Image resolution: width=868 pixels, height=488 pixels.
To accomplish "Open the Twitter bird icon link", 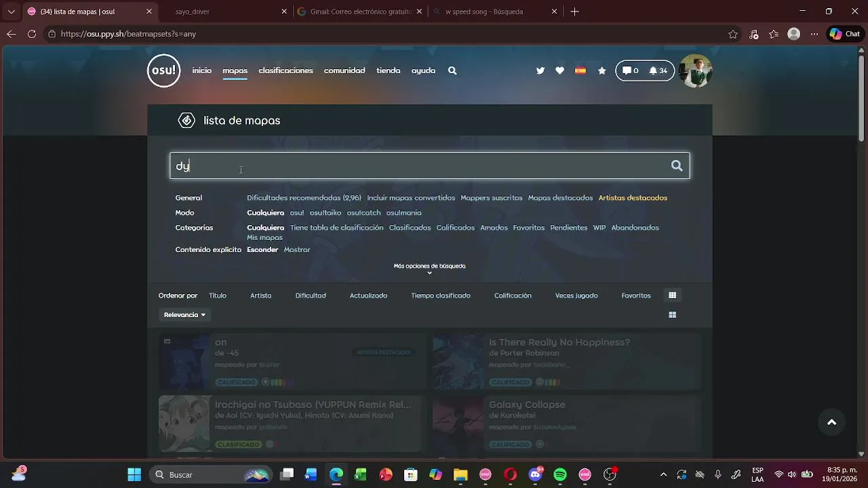I will coord(540,70).
